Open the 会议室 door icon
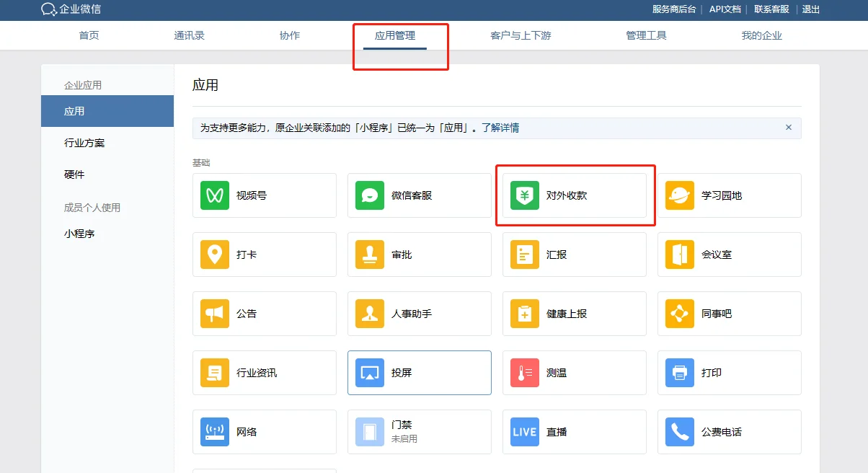868x473 pixels. pos(680,255)
